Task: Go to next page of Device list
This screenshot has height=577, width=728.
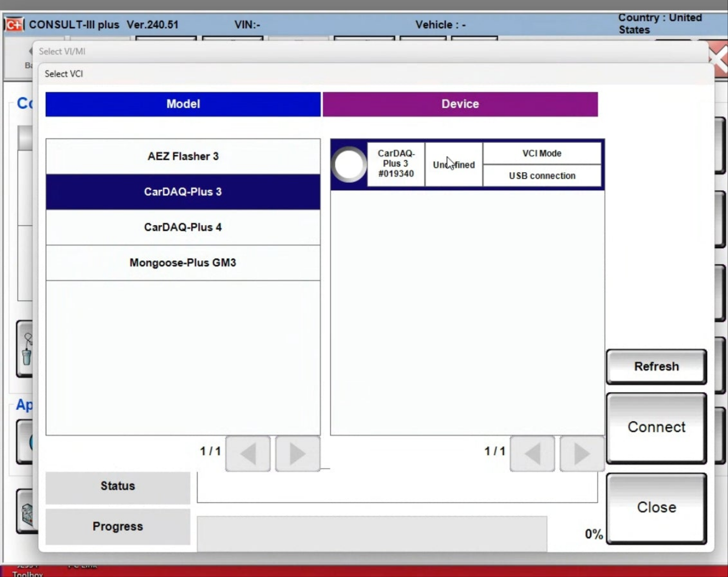Action: coord(582,454)
